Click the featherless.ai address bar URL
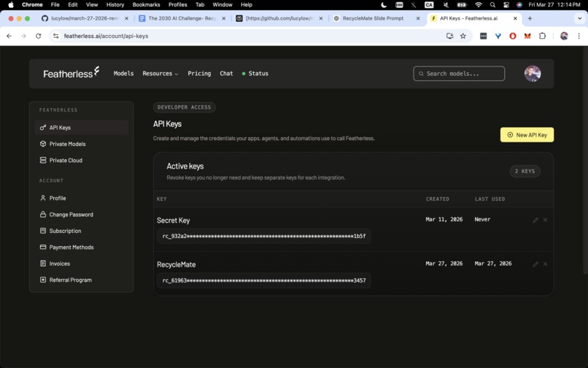588x368 pixels. 106,36
